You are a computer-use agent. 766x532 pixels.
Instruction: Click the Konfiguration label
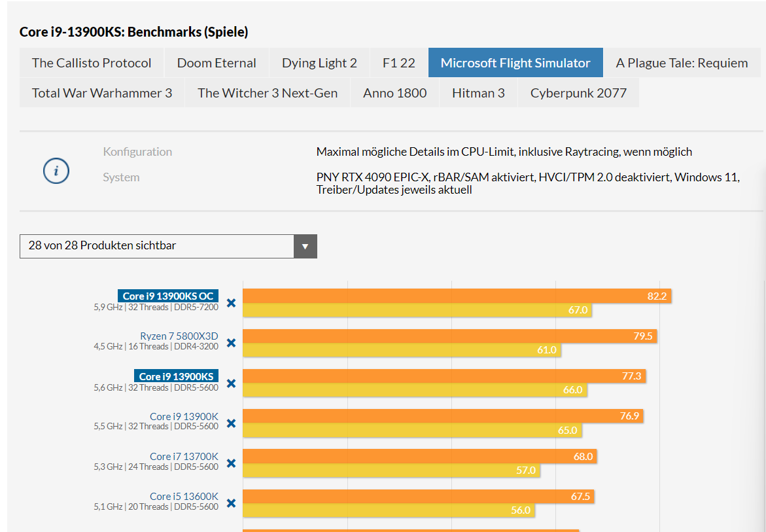[x=137, y=152]
